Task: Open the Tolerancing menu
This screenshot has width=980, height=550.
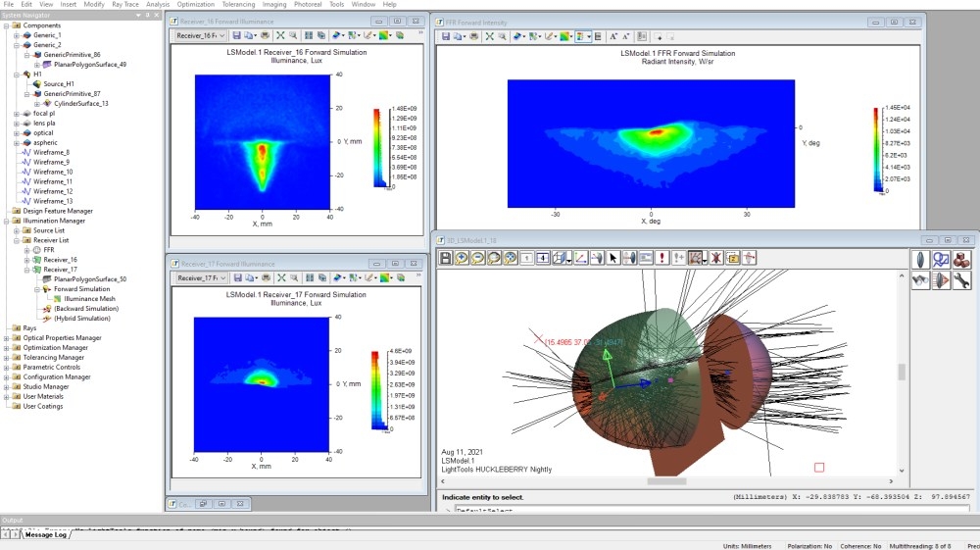Action: click(x=238, y=5)
